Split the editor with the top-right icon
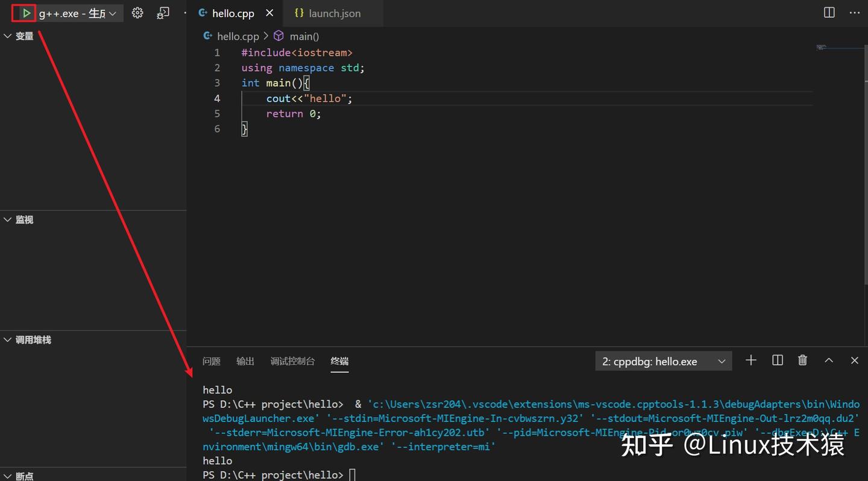This screenshot has height=481, width=868. 828,12
